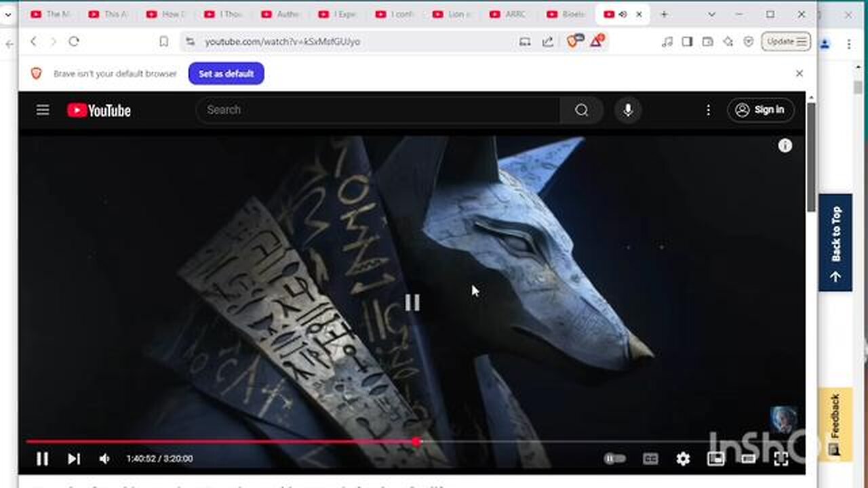This screenshot has height=488, width=868.
Task: Open YouTube settings three-dot menu
Action: pyautogui.click(x=708, y=110)
